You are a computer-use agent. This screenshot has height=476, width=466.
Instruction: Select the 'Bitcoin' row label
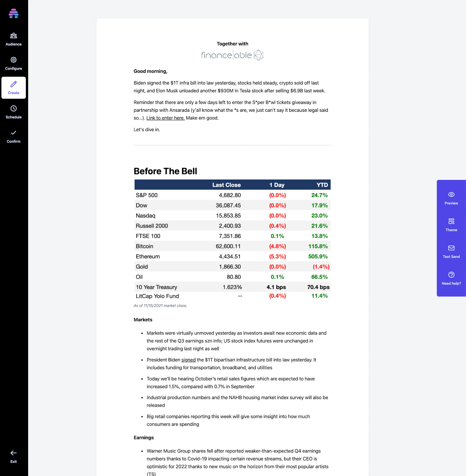(144, 246)
